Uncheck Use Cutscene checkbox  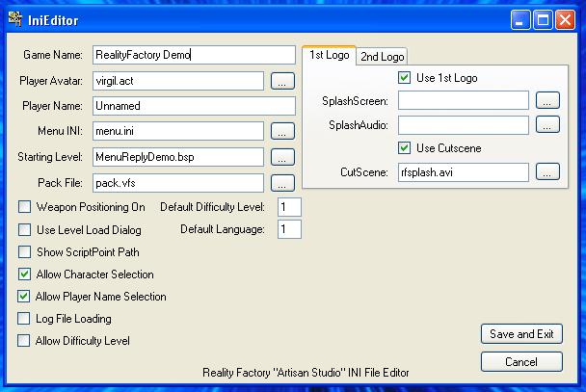click(405, 147)
